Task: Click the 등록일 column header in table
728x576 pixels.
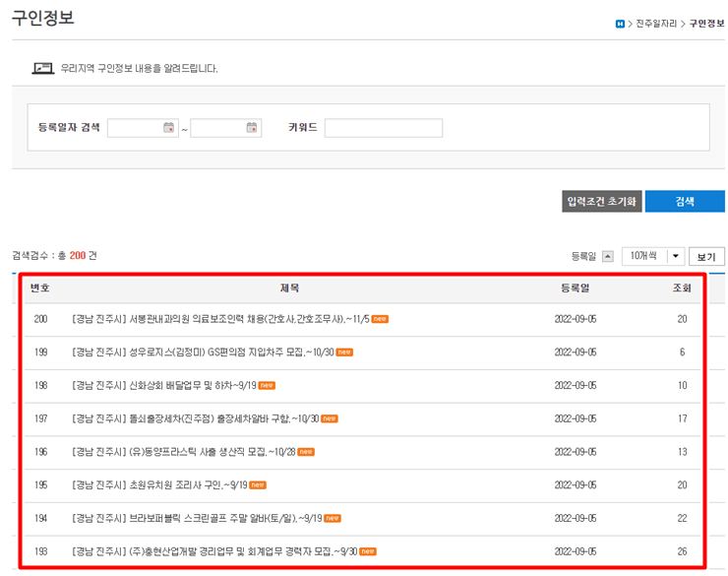Action: tap(576, 288)
